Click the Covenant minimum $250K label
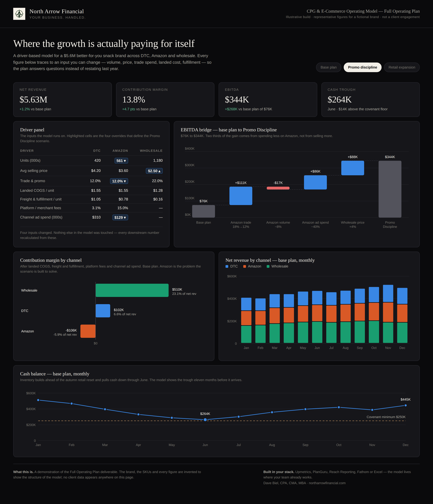This screenshot has height=504, width=433. tap(386, 417)
